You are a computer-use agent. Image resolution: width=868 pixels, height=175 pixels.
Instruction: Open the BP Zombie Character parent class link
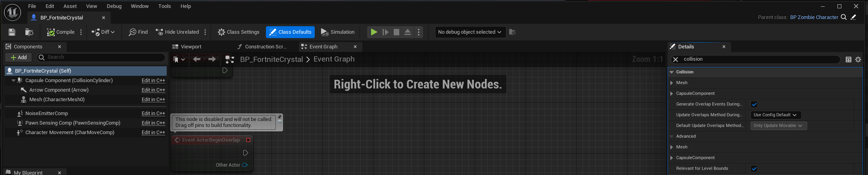814,17
